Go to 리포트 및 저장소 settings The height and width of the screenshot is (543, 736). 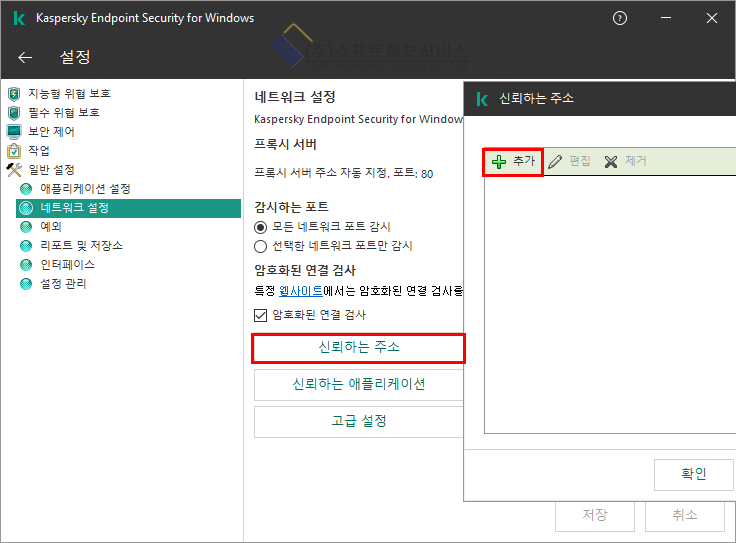(x=81, y=245)
